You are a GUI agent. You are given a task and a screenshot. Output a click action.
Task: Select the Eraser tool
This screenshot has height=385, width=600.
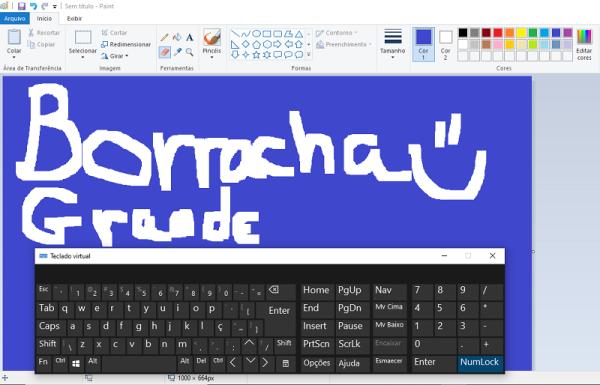point(165,52)
